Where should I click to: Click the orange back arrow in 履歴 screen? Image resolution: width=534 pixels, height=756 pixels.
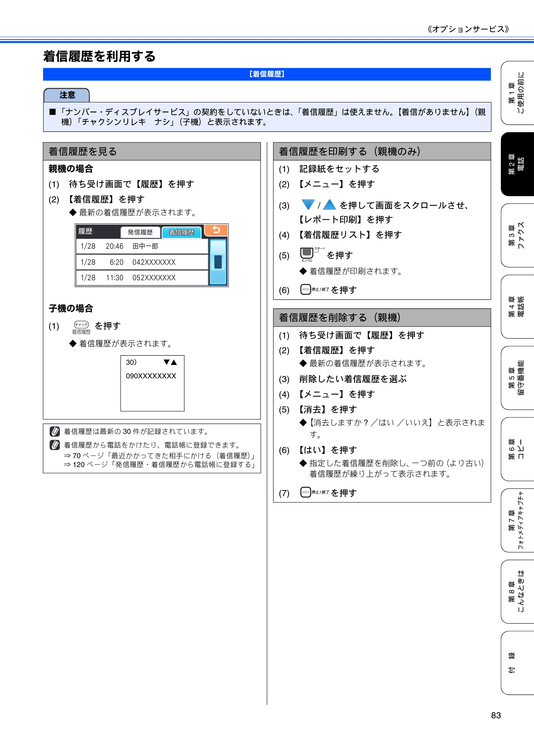point(216,230)
